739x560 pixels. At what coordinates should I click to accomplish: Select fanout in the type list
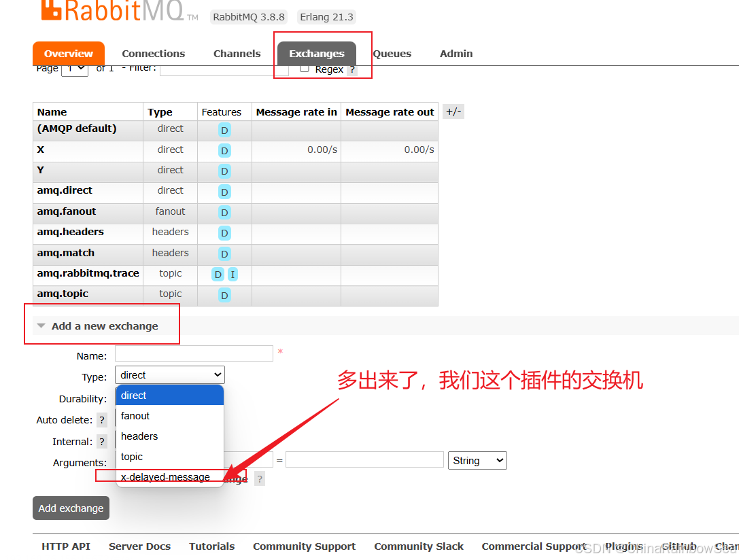170,416
